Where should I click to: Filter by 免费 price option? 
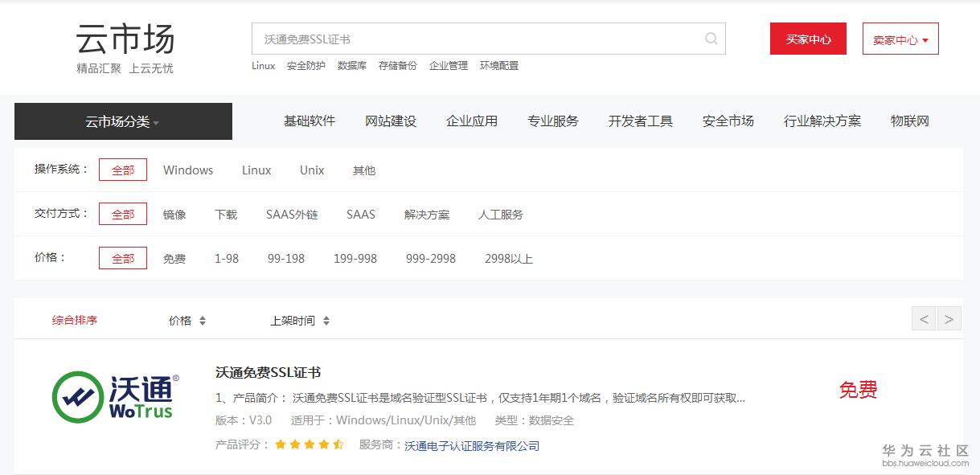(175, 258)
